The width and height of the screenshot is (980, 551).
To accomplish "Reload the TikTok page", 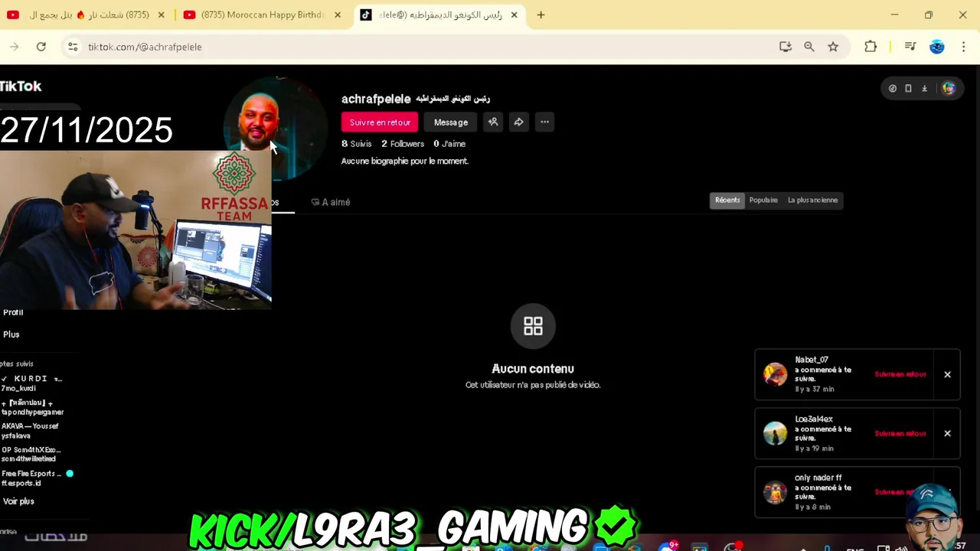I will [x=41, y=47].
